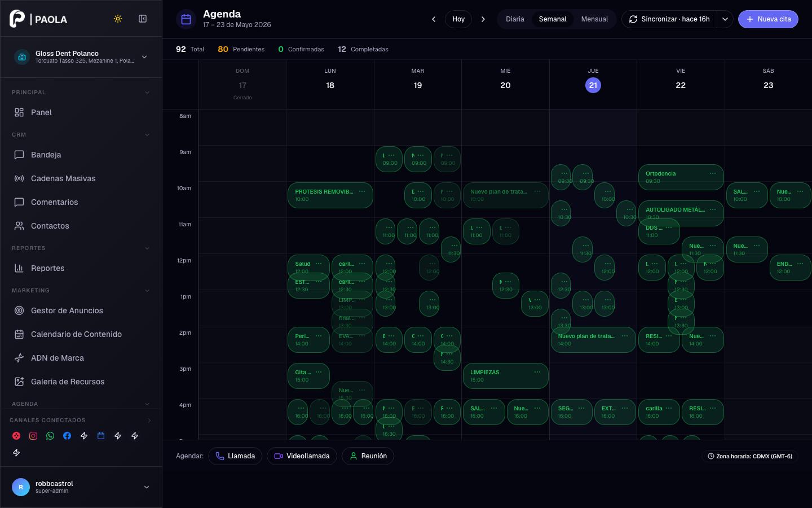The image size is (812, 508).
Task: Filter by 12 Completadas
Action: tap(363, 49)
